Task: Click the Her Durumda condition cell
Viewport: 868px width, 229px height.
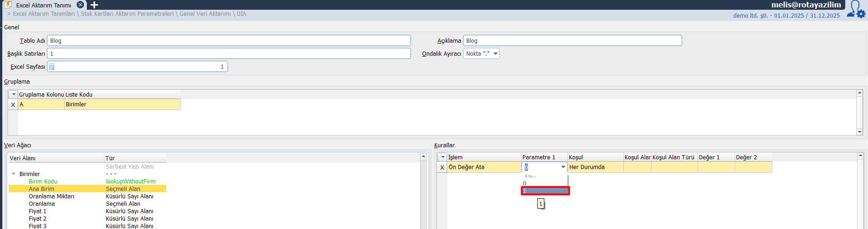Action: click(x=595, y=167)
